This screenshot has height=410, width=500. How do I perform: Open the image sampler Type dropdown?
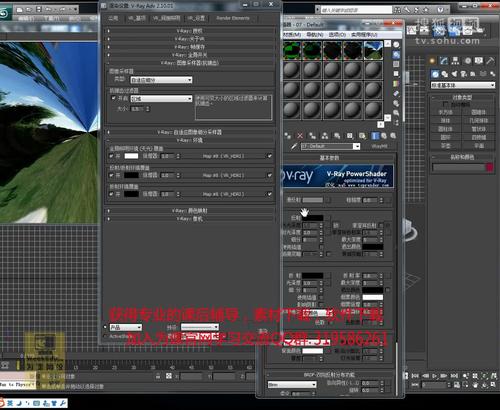pyautogui.click(x=161, y=80)
